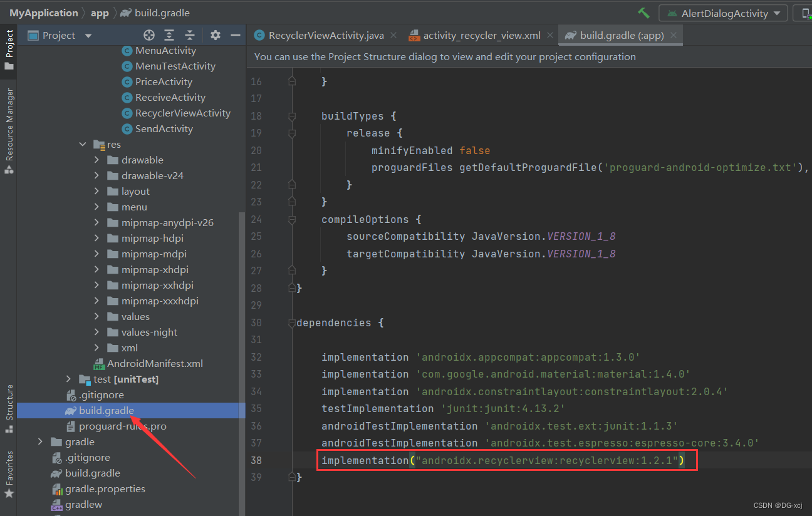Open gradle.properties file
The image size is (812, 516).
coord(98,489)
